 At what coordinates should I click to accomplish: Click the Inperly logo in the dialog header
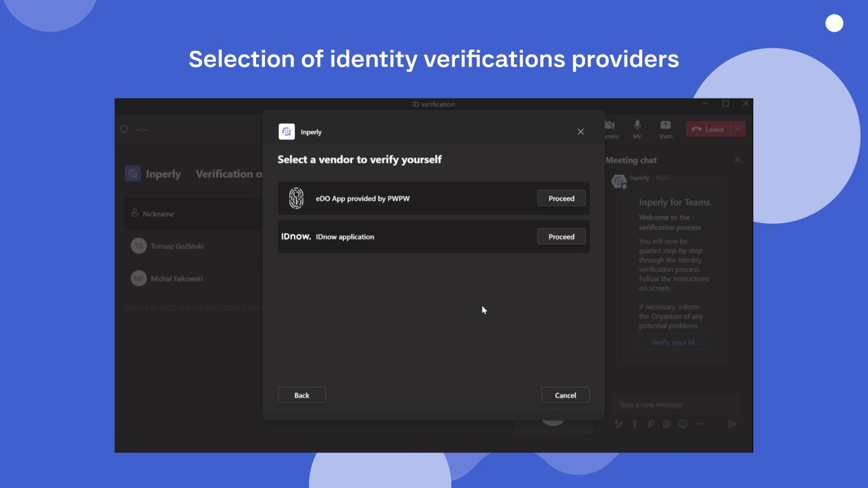point(287,132)
